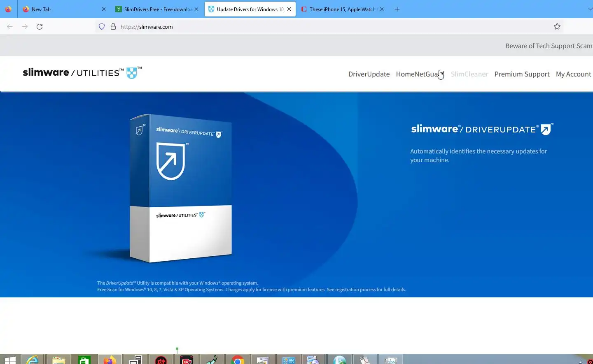Click the Firefox taskbar icon
This screenshot has height=364, width=593.
[110, 360]
